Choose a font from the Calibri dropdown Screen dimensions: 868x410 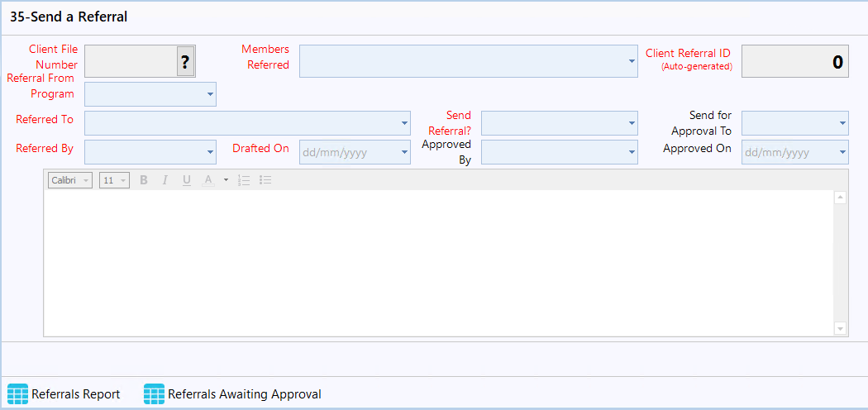click(70, 180)
